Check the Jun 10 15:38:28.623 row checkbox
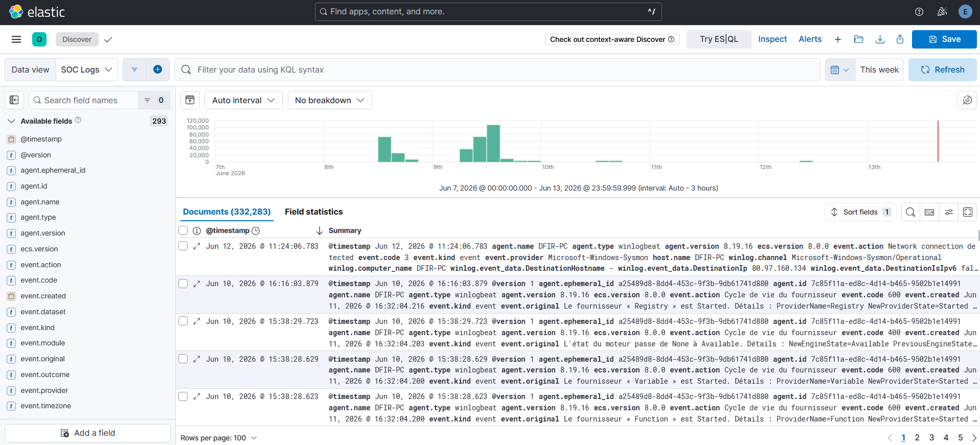 point(183,396)
